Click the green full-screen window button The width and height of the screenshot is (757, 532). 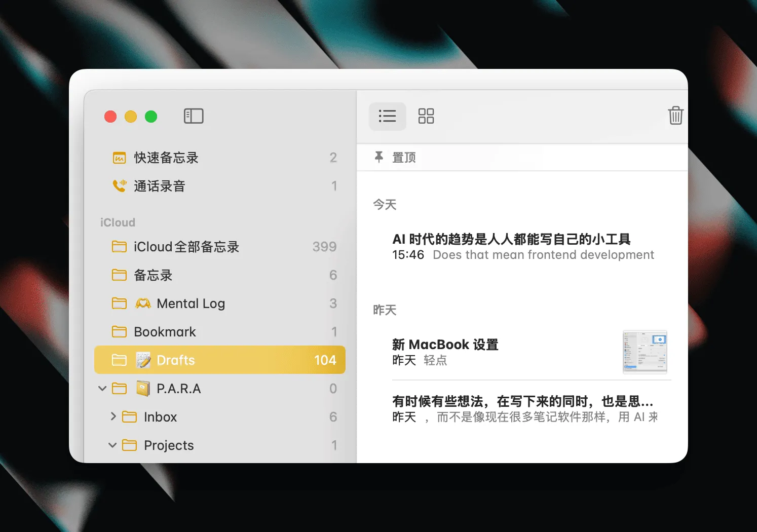click(151, 117)
